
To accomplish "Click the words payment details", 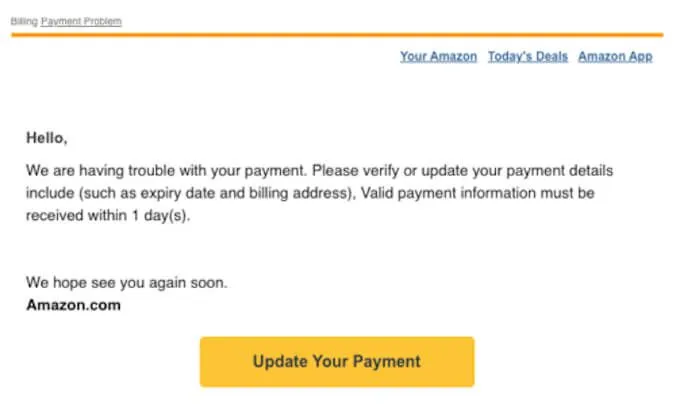I will (x=560, y=171).
